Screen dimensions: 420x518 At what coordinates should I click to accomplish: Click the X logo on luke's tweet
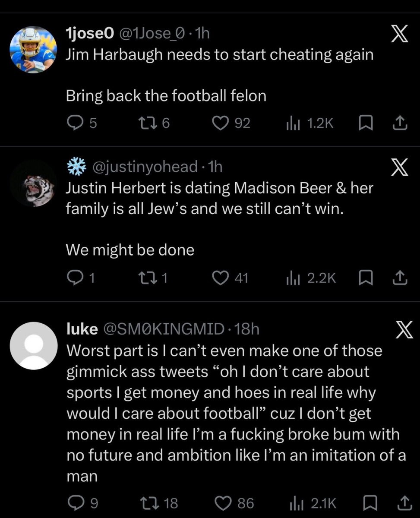tap(404, 331)
